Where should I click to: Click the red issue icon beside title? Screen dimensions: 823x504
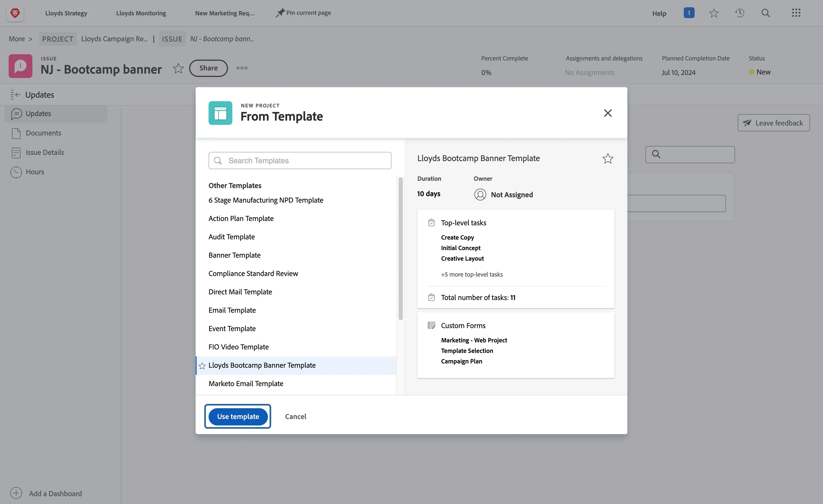coord(21,66)
